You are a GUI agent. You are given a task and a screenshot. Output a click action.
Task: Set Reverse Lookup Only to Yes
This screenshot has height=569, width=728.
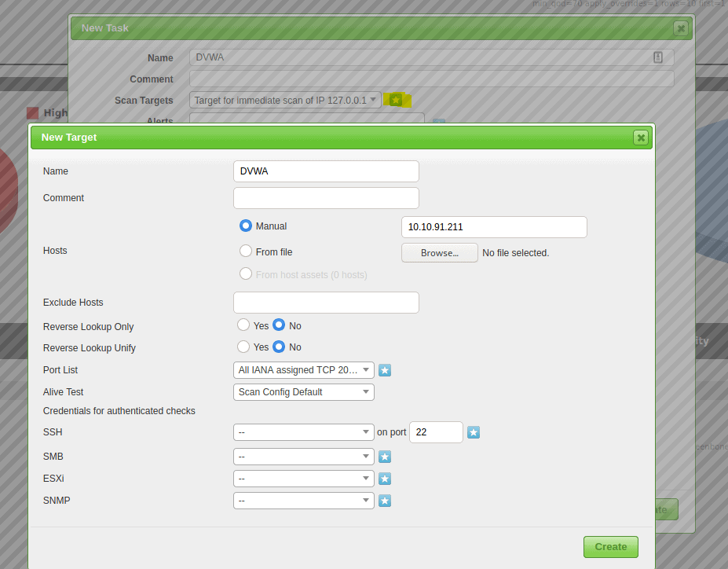click(243, 325)
